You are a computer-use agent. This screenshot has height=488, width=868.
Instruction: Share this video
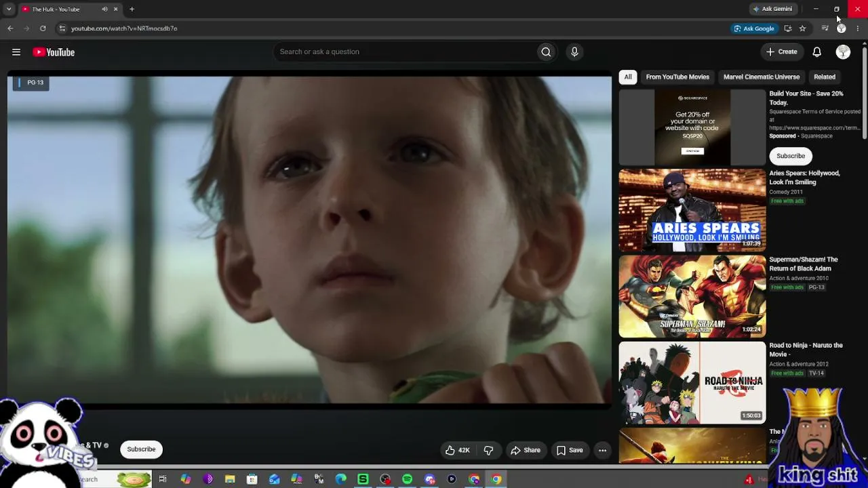pyautogui.click(x=526, y=450)
